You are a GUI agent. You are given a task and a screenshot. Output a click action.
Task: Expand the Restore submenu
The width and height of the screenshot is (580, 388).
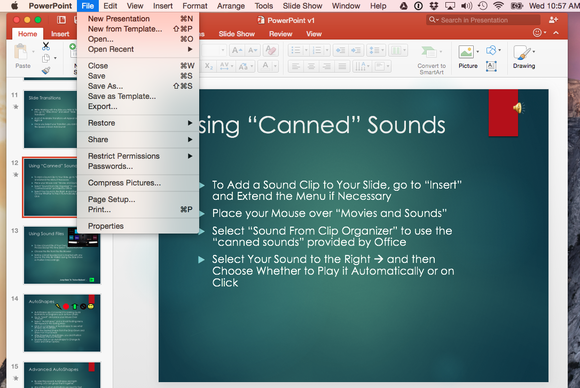pos(138,123)
